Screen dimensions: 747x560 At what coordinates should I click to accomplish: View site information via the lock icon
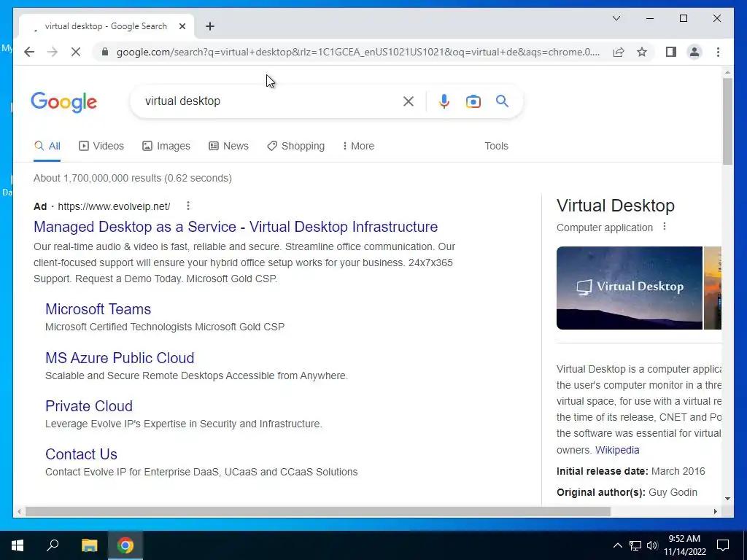click(105, 52)
